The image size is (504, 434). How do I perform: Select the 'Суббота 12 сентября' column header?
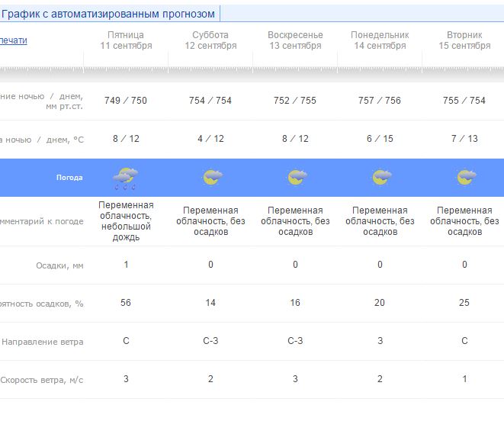click(210, 40)
